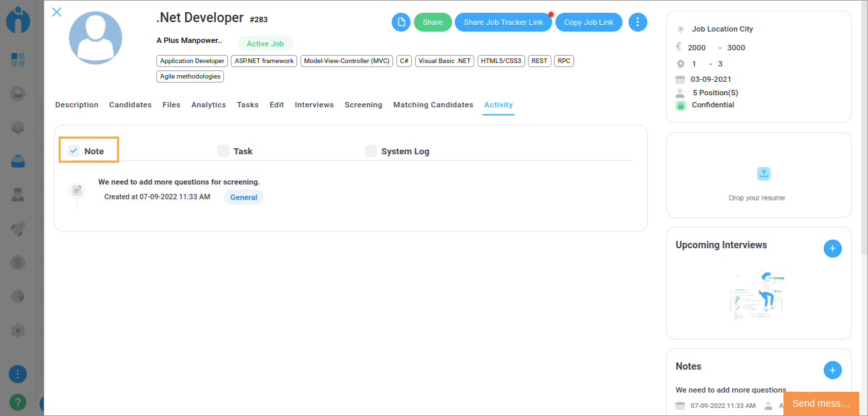Open the briefcase jobs sidebar icon
The image size is (868, 416).
18,161
